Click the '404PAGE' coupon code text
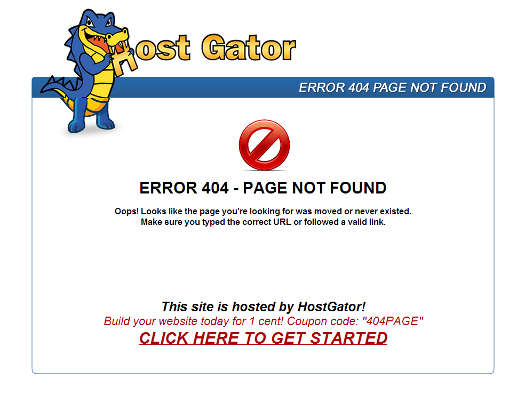Viewport: 525px width, 420px height. [392, 321]
